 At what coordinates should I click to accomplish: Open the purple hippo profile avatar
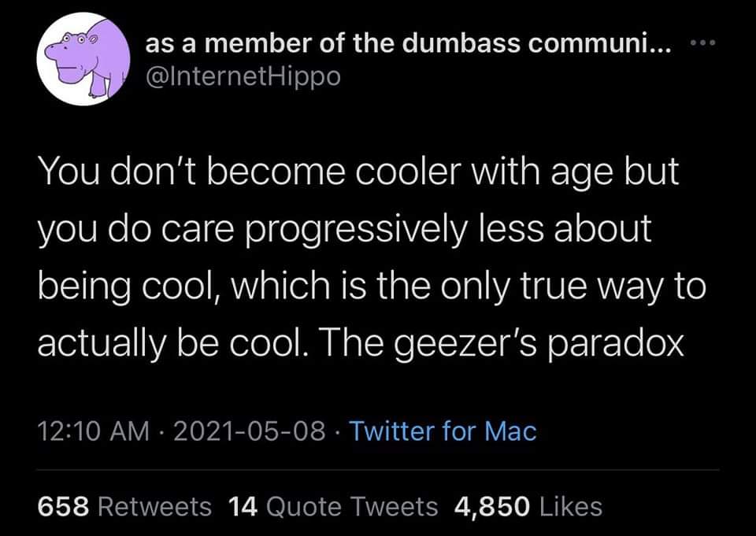(x=83, y=59)
